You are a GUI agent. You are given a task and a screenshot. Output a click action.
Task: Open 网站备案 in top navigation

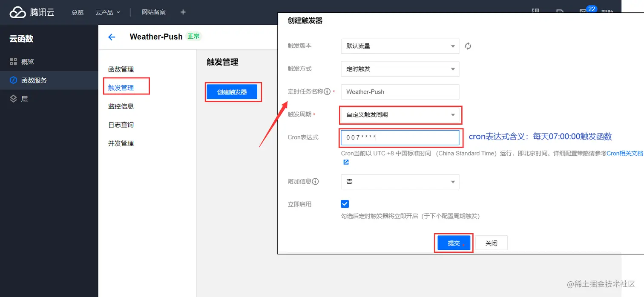point(154,12)
